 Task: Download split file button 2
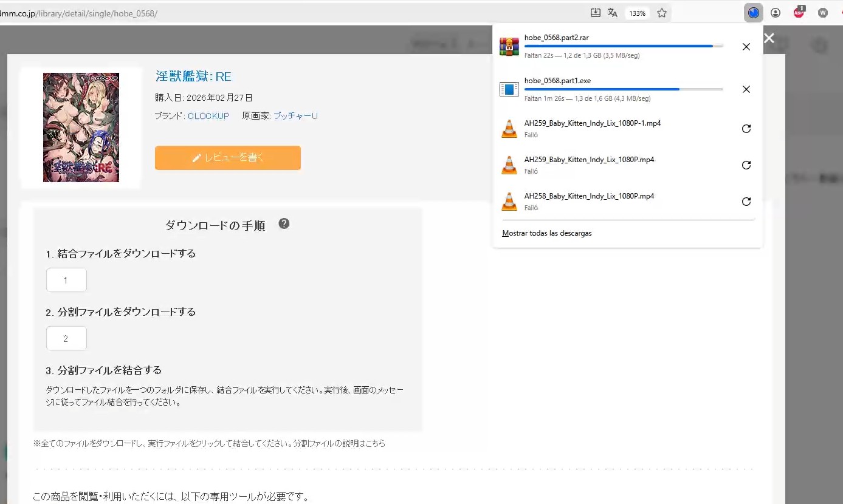pyautogui.click(x=66, y=339)
